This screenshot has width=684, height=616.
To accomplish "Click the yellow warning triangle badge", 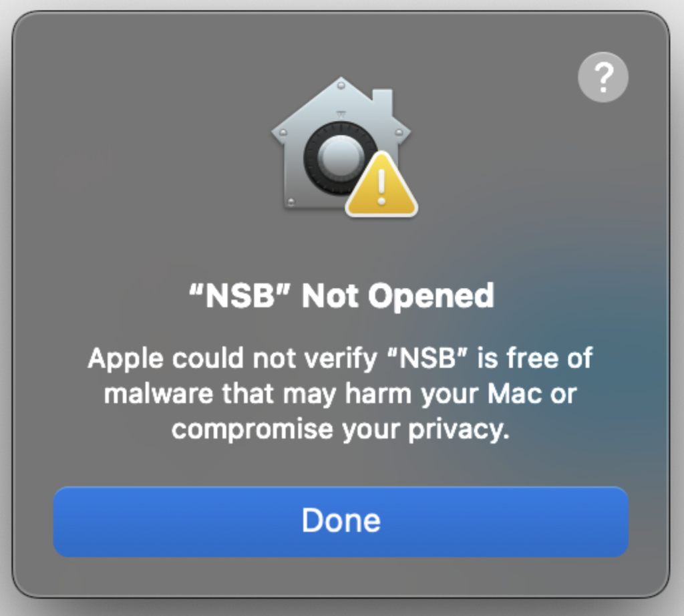I will pyautogui.click(x=381, y=184).
